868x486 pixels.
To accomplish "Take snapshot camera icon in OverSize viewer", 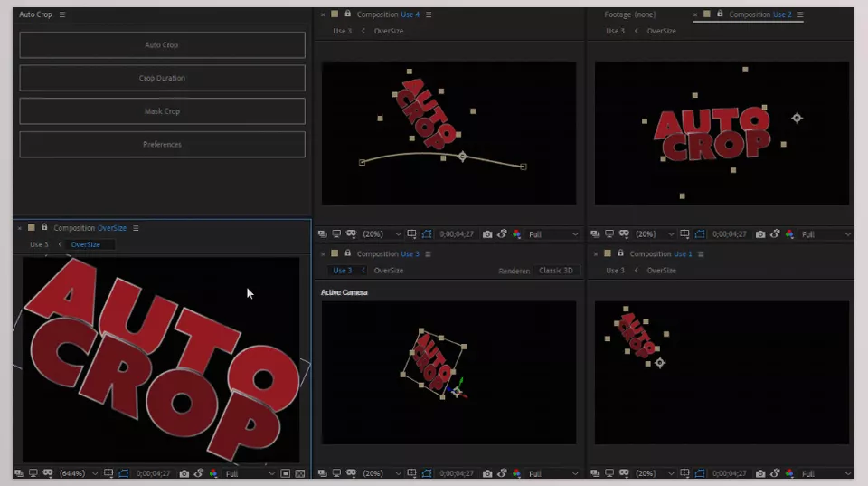I will [184, 473].
